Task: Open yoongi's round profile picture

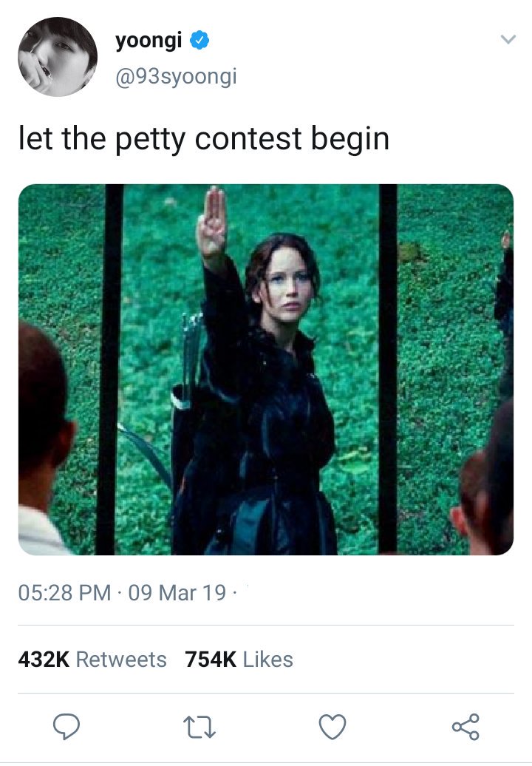Action: pos(58,57)
